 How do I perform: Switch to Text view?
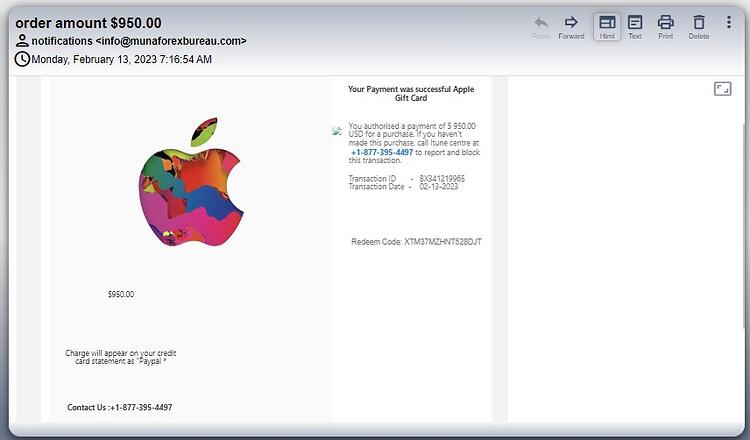(x=635, y=27)
